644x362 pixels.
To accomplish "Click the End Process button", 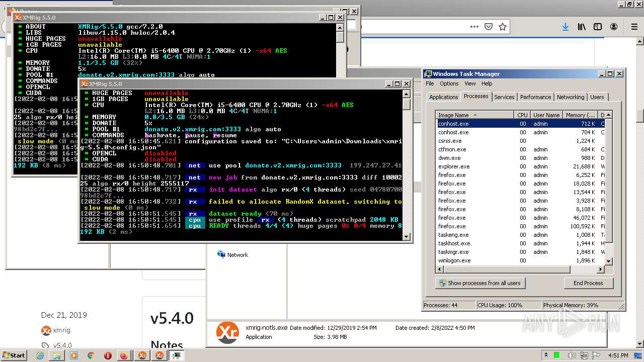I will 588,283.
